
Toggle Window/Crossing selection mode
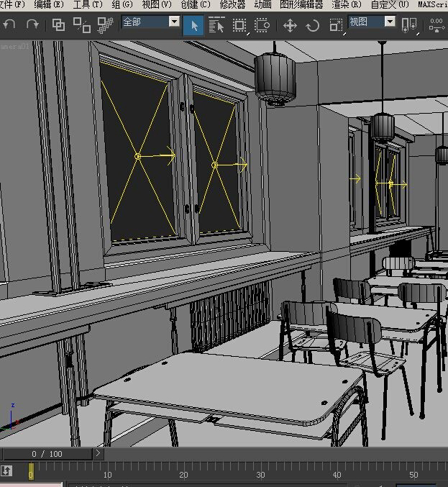(x=262, y=25)
